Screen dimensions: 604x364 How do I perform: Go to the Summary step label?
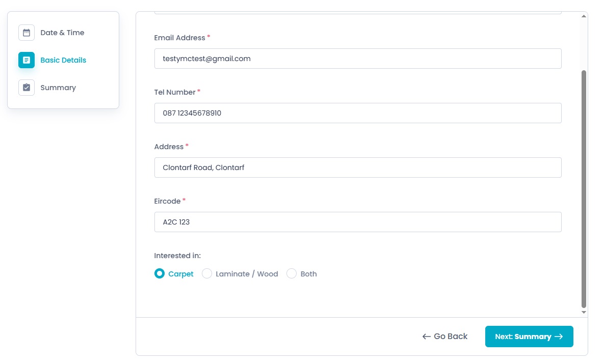58,88
